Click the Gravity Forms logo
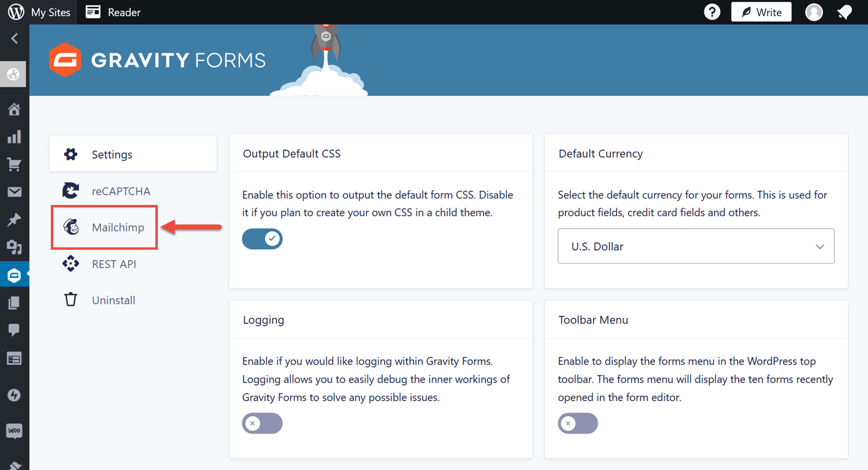 click(x=157, y=60)
